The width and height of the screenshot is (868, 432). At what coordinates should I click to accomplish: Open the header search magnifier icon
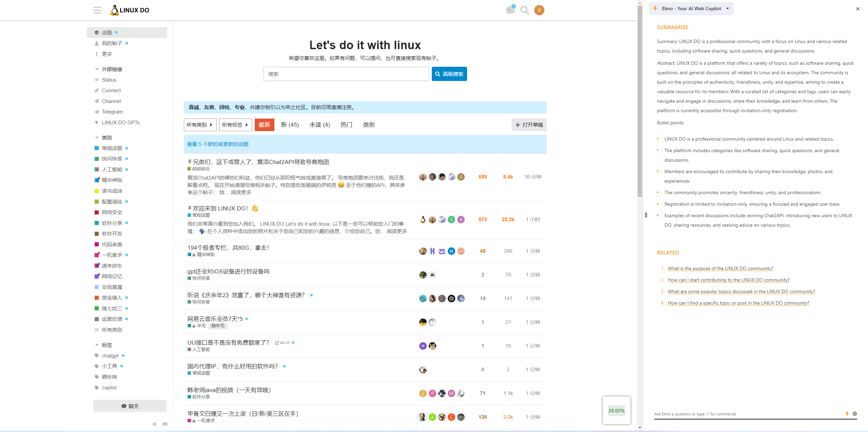[x=525, y=10]
